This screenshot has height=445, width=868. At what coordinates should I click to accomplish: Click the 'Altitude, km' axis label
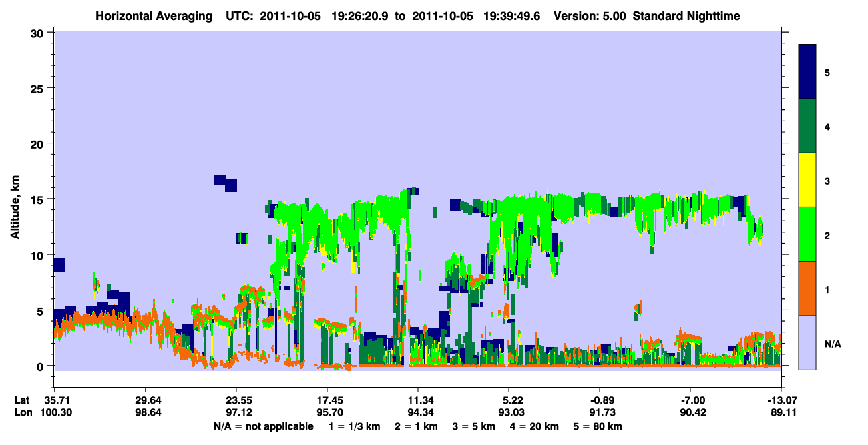click(14, 207)
